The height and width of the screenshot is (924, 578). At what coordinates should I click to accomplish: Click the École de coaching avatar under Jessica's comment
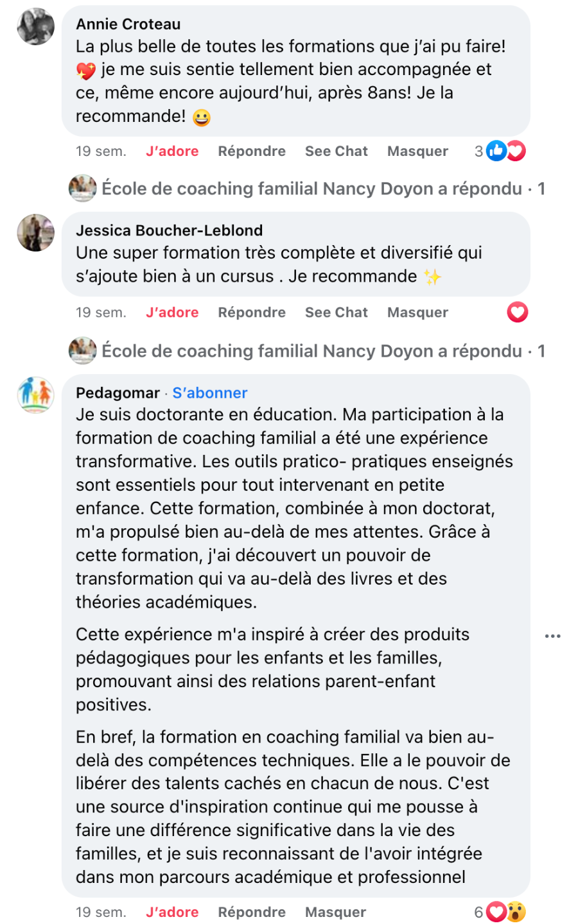click(x=83, y=351)
